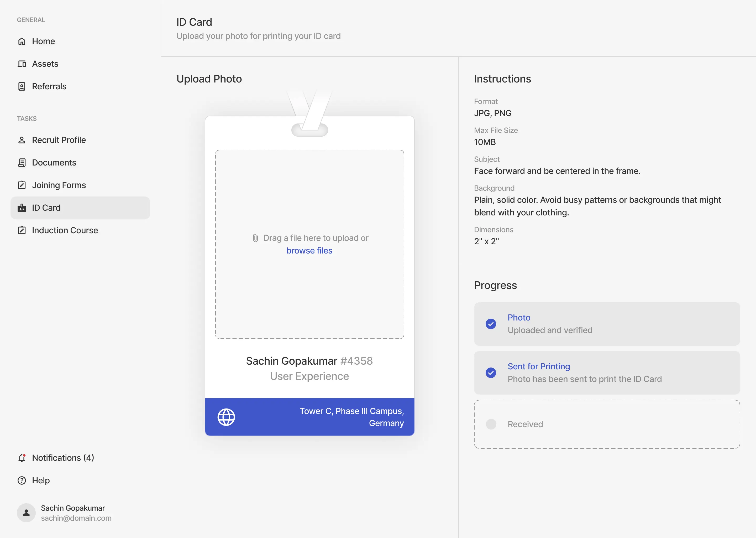Click the Induction Course clipboard icon
This screenshot has height=538, width=756.
22,230
